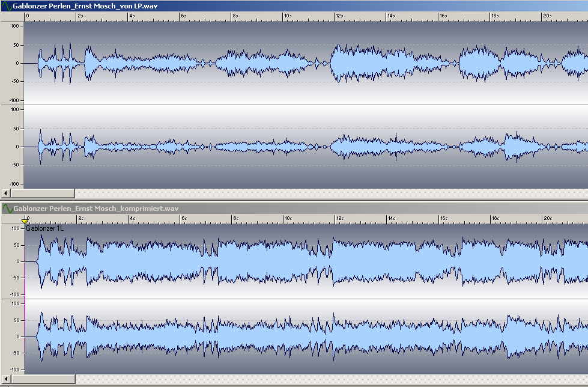
Task: Click '10s' on the von LP.wav time ruler
Action: click(x=288, y=16)
